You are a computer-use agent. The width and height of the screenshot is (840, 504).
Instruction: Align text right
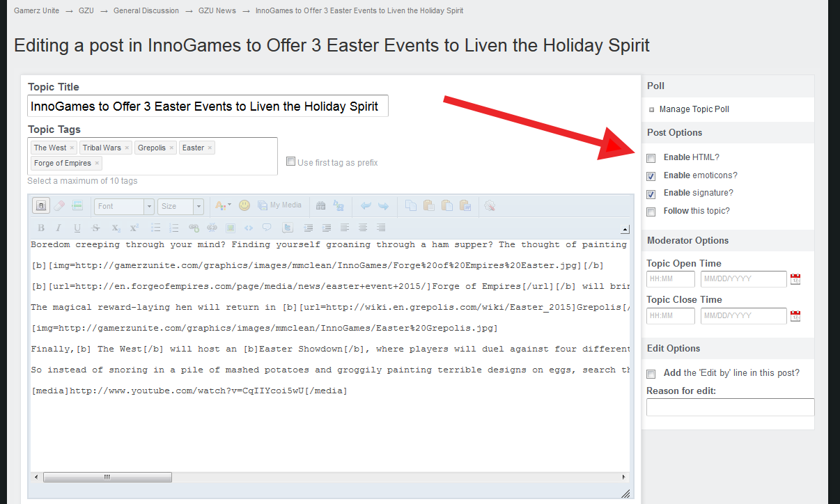(381, 228)
